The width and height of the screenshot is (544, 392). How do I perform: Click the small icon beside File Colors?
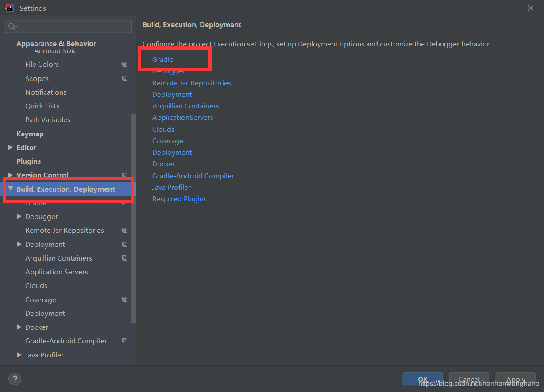pyautogui.click(x=124, y=64)
